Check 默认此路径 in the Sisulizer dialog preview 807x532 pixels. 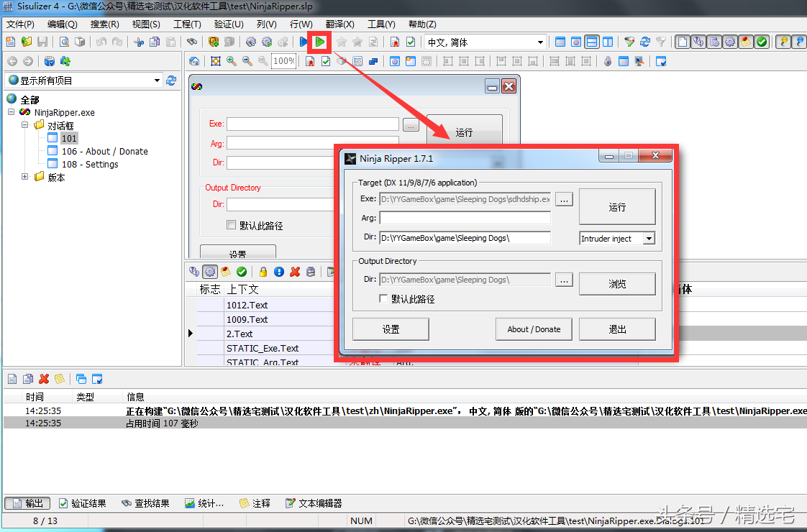(x=232, y=225)
